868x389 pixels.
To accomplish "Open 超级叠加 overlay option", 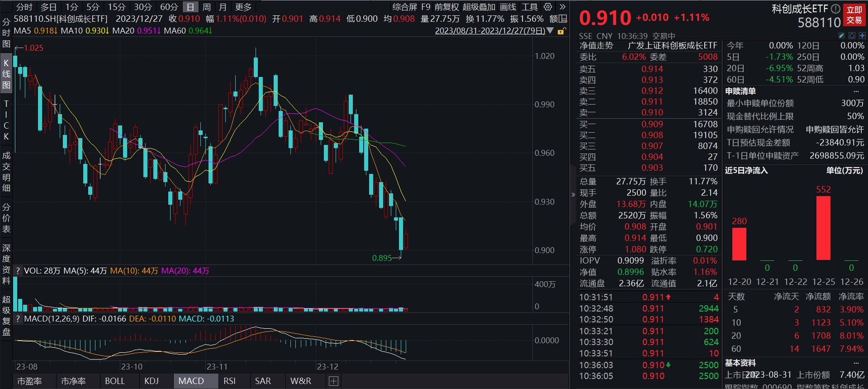I will tap(479, 7).
